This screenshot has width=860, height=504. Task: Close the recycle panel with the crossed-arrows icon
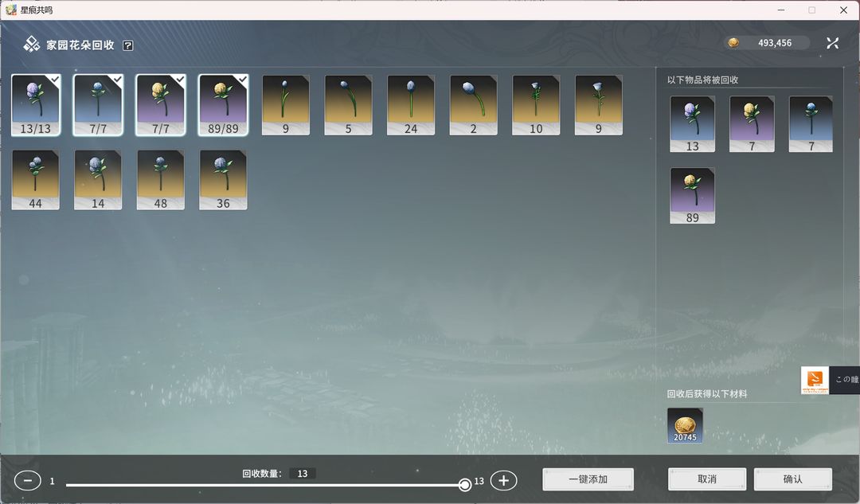click(x=832, y=43)
